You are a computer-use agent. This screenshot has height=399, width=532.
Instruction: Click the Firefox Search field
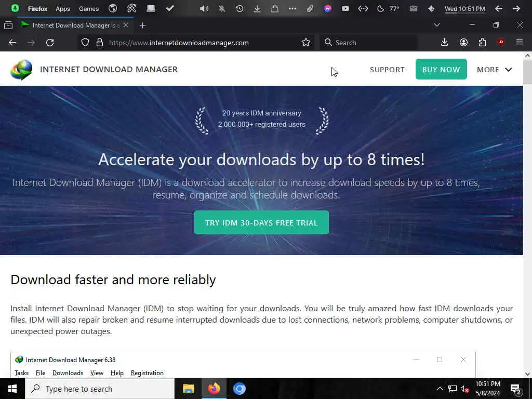(x=368, y=43)
